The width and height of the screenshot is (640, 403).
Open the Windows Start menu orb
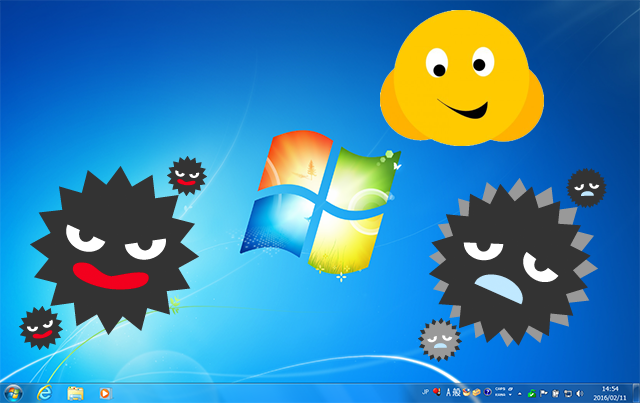point(13,393)
